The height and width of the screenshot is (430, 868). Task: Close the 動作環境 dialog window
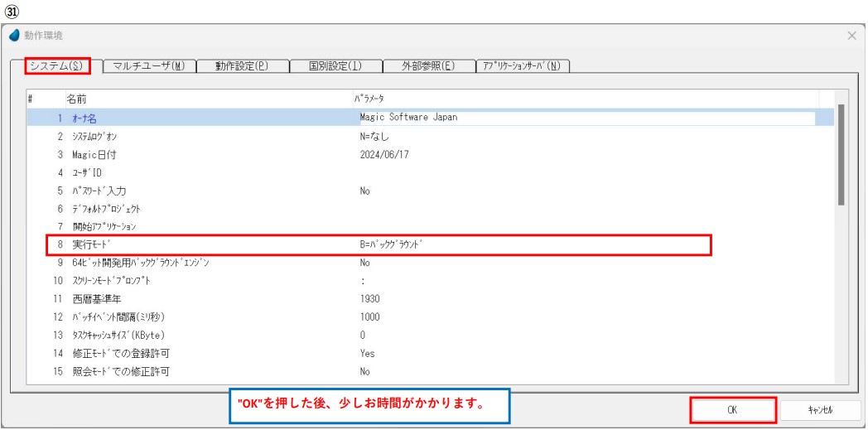(x=852, y=36)
